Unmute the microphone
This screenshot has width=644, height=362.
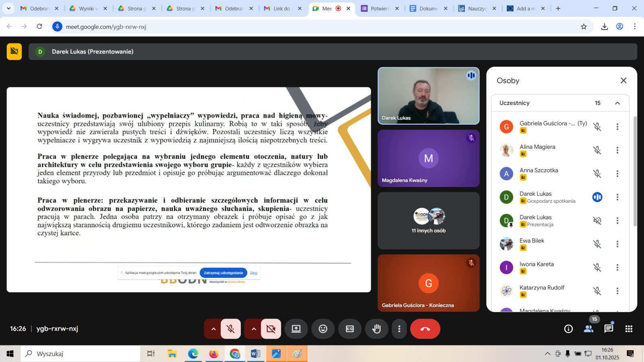coord(231,329)
